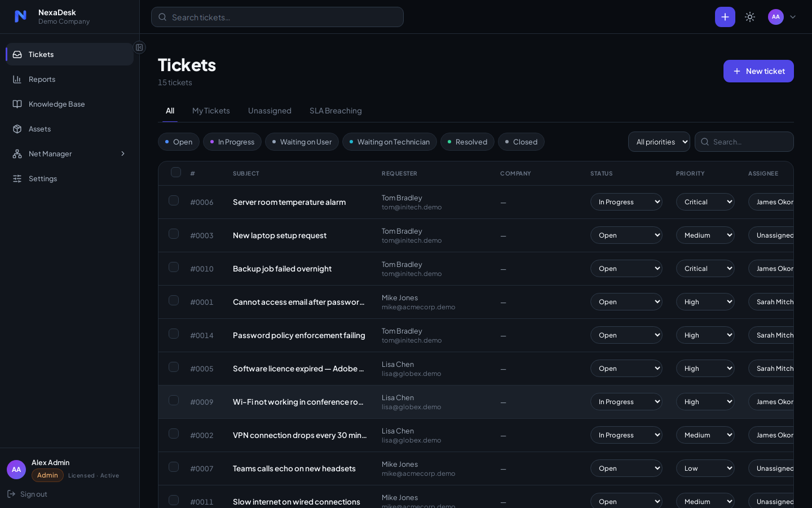Image resolution: width=812 pixels, height=508 pixels.
Task: Click the New ticket button
Action: (x=758, y=71)
